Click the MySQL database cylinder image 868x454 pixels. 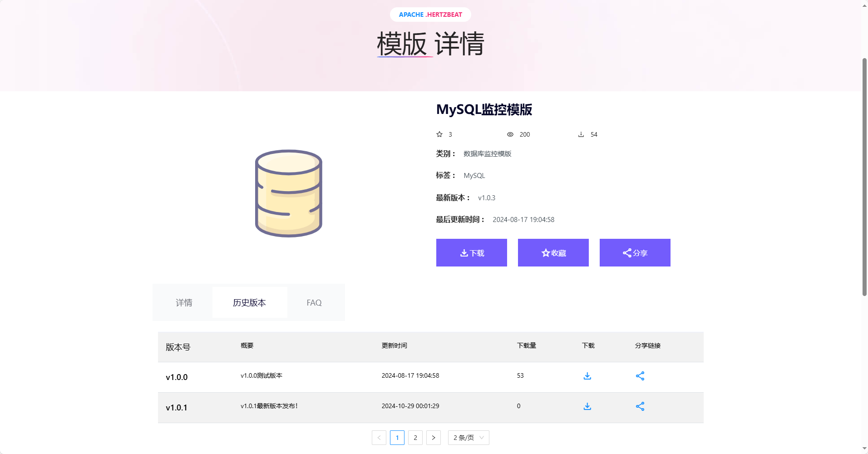coord(289,193)
